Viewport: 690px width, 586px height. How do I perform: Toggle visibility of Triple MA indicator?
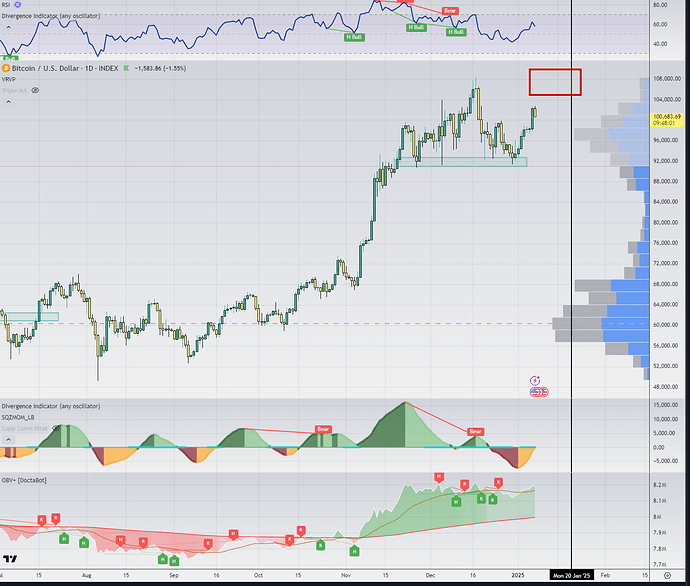point(35,90)
